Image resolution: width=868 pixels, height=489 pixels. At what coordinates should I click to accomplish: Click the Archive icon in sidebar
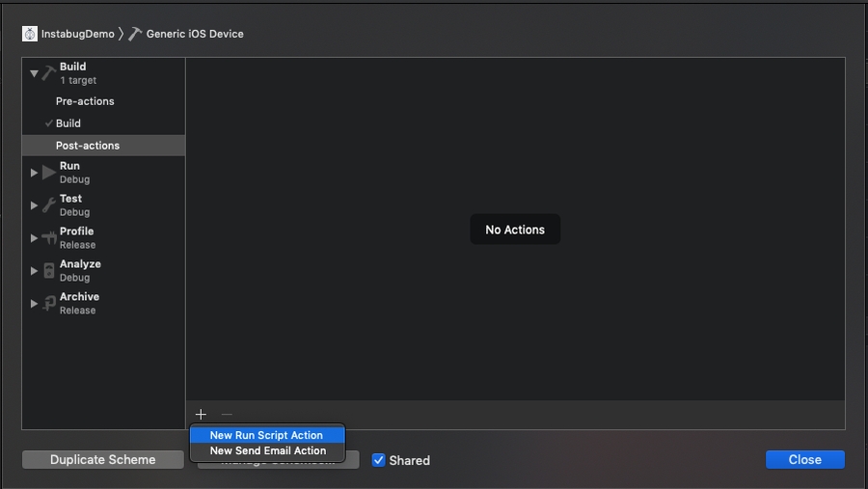tap(48, 304)
